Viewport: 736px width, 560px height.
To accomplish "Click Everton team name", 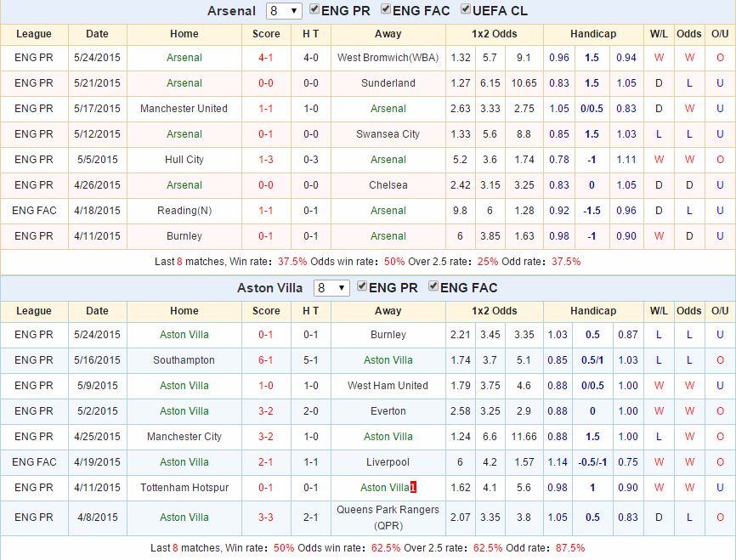I will [x=388, y=411].
